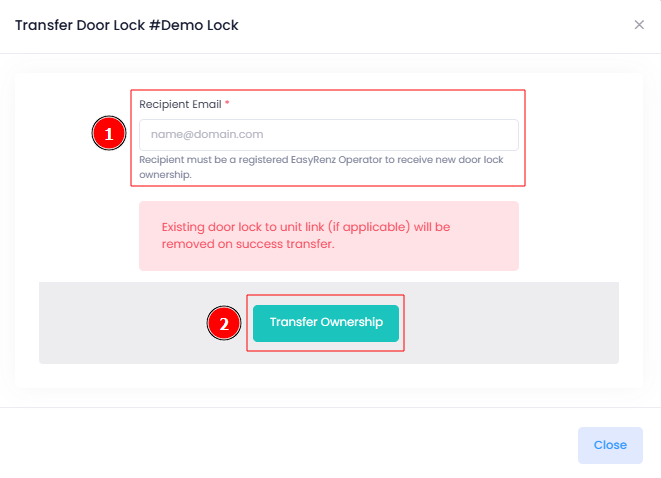Image resolution: width=661 pixels, height=478 pixels.
Task: Click the Recipient Email label
Action: 180,104
